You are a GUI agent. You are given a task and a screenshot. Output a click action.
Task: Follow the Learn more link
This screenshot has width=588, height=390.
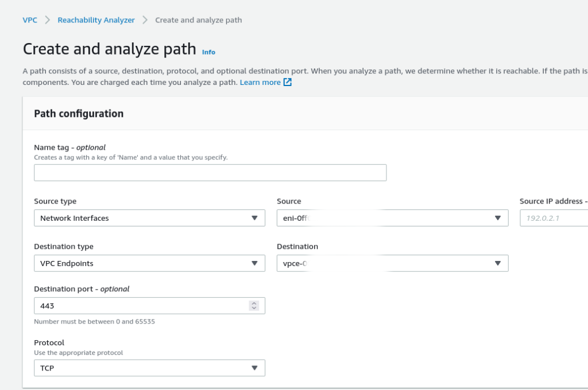260,82
